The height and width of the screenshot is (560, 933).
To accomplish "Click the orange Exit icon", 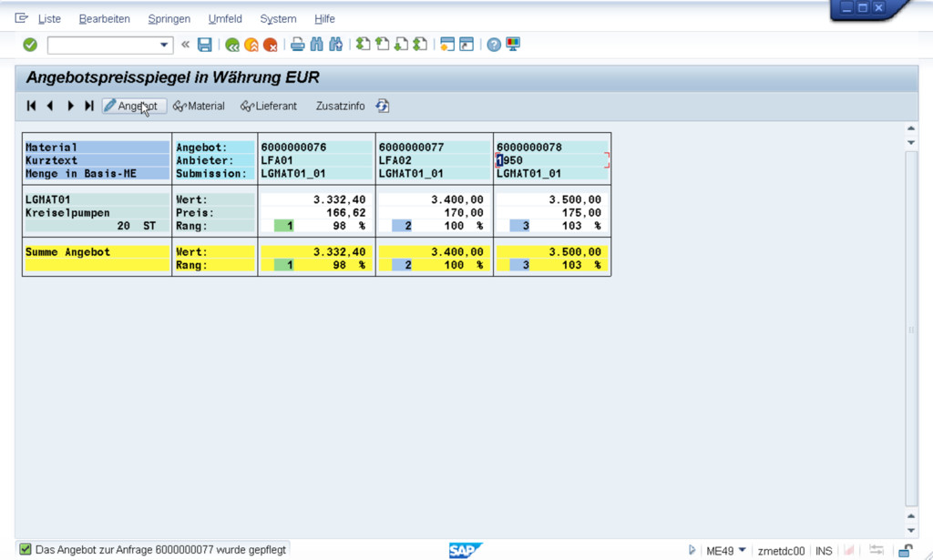I will pos(251,45).
